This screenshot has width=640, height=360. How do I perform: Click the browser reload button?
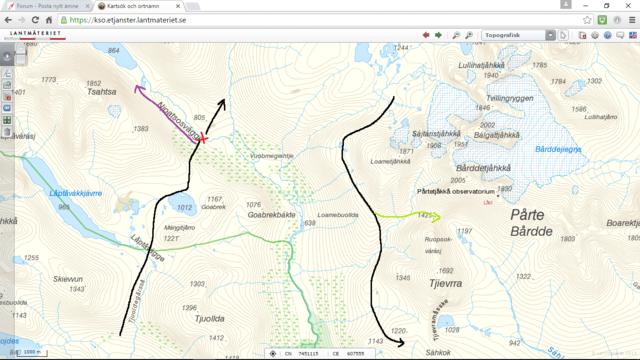point(35,20)
